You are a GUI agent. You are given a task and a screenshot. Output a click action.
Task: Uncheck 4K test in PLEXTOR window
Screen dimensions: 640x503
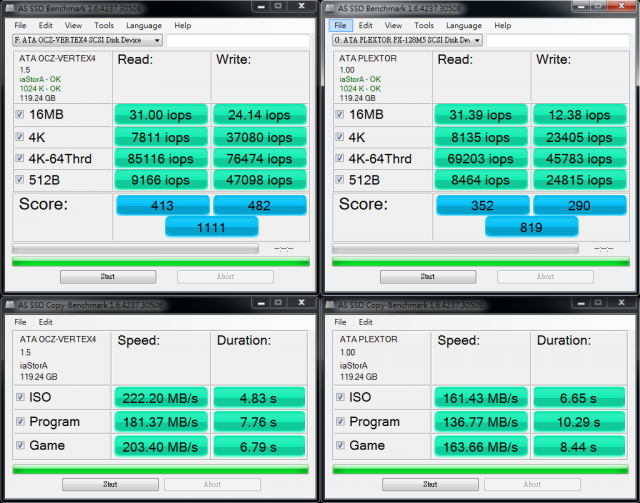tap(340, 137)
